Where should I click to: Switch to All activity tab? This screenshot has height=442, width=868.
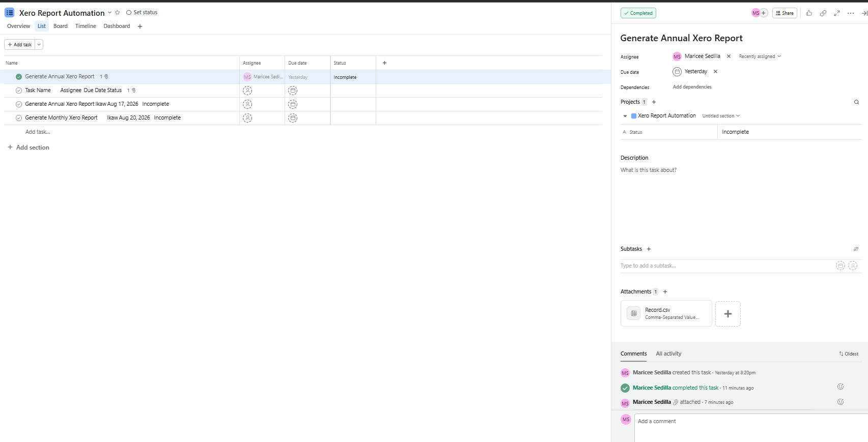(668, 354)
